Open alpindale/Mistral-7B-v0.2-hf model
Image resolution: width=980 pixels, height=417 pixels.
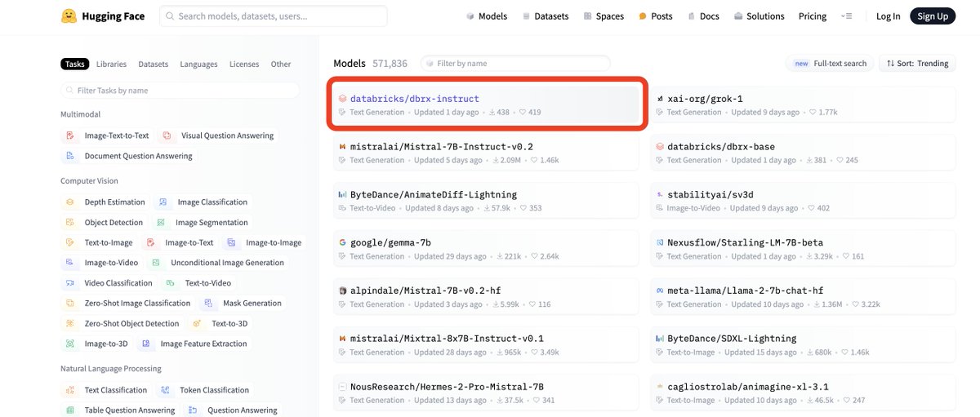486,296
